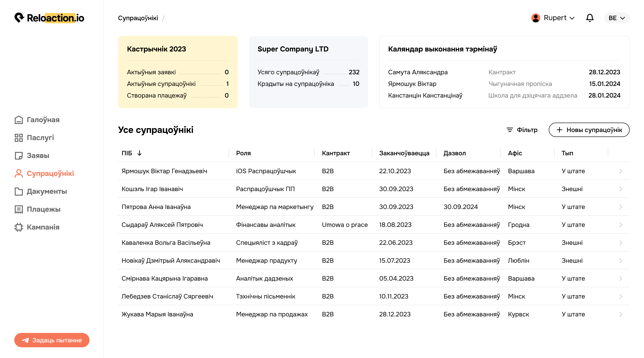The height and width of the screenshot is (358, 644).
Task: Click the Reloaction.io logo
Action: pos(49,18)
